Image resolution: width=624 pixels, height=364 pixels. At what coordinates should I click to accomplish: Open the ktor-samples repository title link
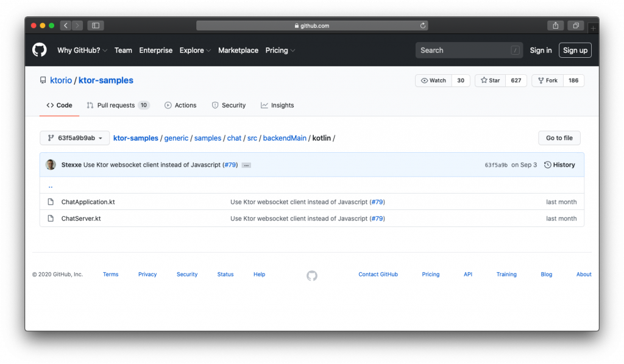[x=106, y=80]
